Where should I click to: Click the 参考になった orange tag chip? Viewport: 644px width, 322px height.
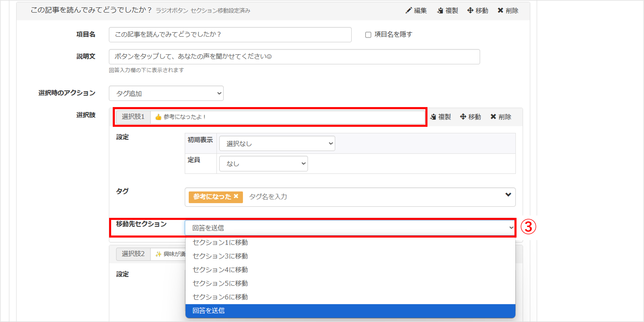click(216, 197)
